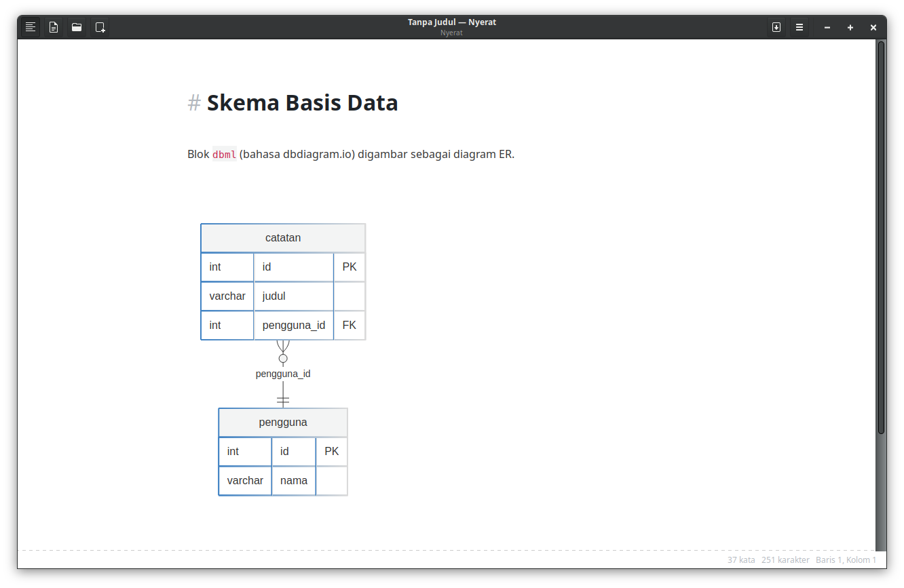Minimize the Nyerat window
Image resolution: width=904 pixels, height=588 pixels.
coord(827,27)
